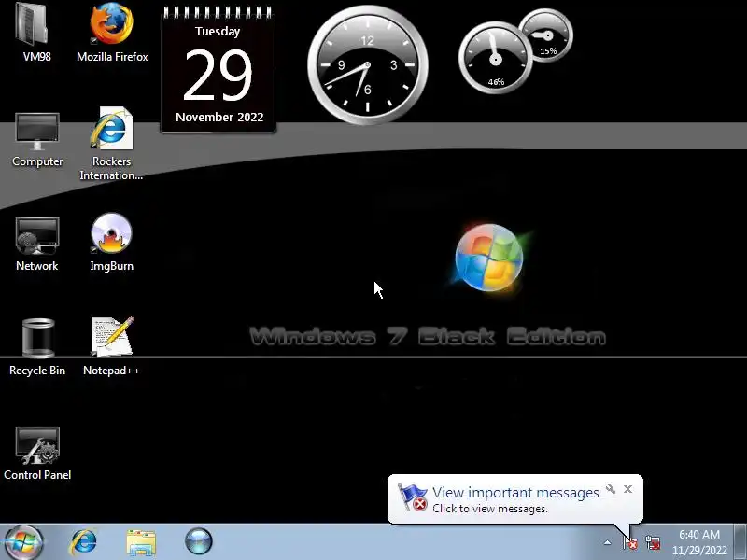This screenshot has height=560, width=747.
Task: Open notification options via the wrench icon
Action: coord(611,489)
